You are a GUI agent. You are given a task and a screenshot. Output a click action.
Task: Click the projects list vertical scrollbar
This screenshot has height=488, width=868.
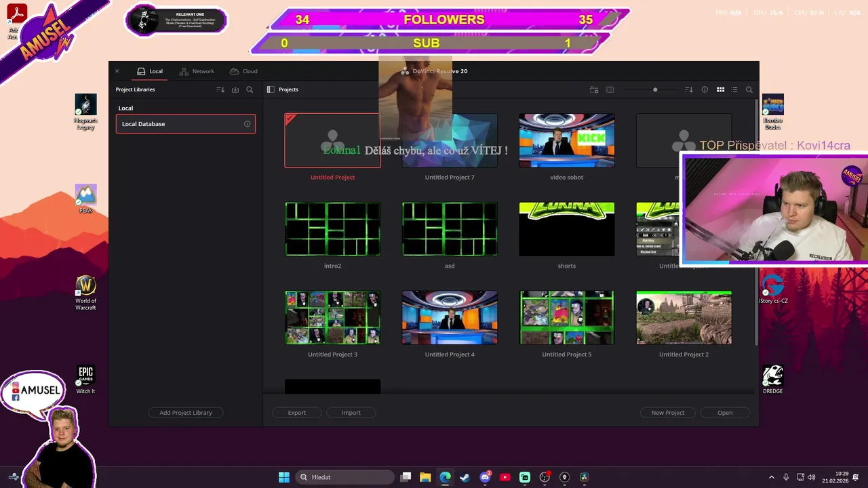tap(756, 224)
